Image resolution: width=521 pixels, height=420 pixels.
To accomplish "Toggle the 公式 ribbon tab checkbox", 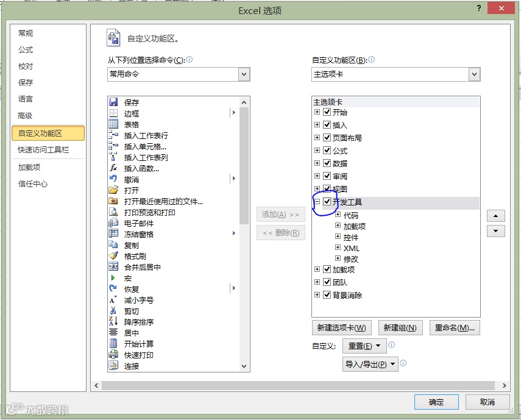I will coord(327,150).
